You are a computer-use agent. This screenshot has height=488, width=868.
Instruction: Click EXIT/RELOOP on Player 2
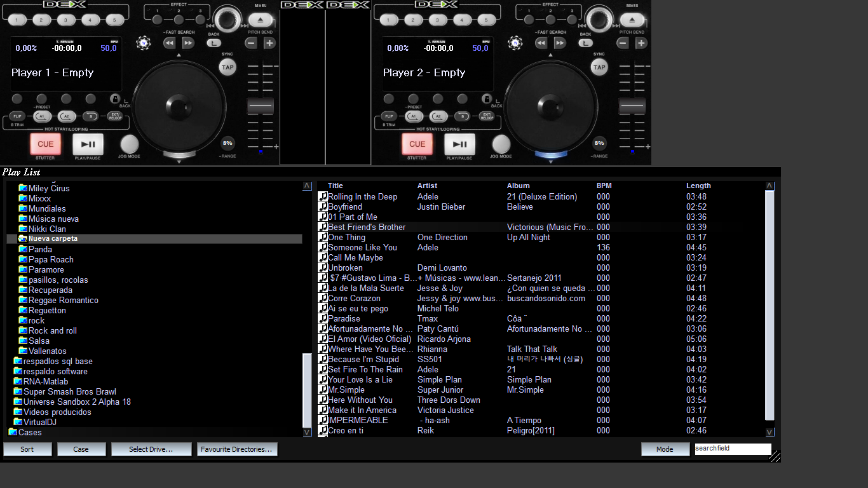487,116
